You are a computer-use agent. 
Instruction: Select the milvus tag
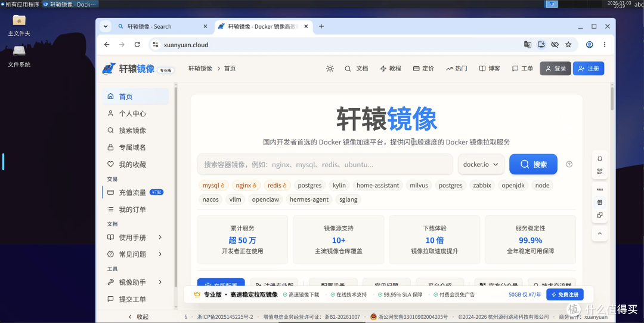[419, 185]
